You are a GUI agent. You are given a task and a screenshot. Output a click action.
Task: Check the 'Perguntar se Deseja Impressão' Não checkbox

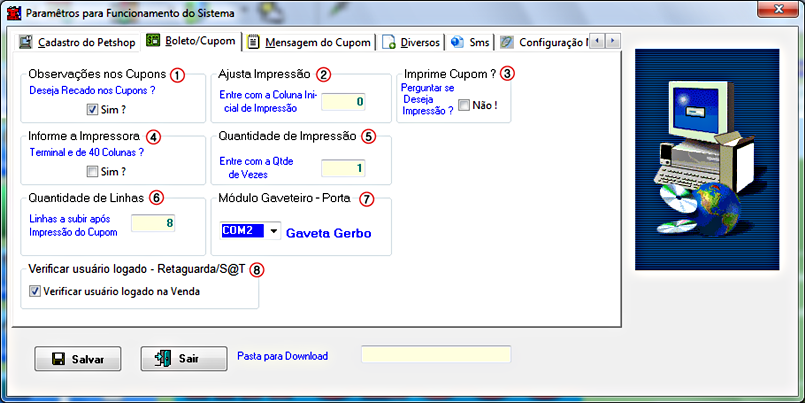pyautogui.click(x=464, y=106)
